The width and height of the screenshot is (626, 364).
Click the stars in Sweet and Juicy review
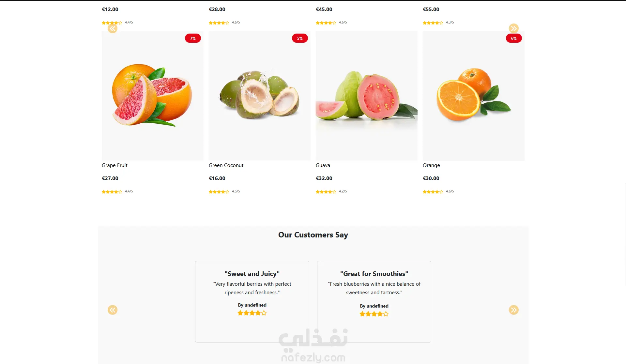point(252,313)
